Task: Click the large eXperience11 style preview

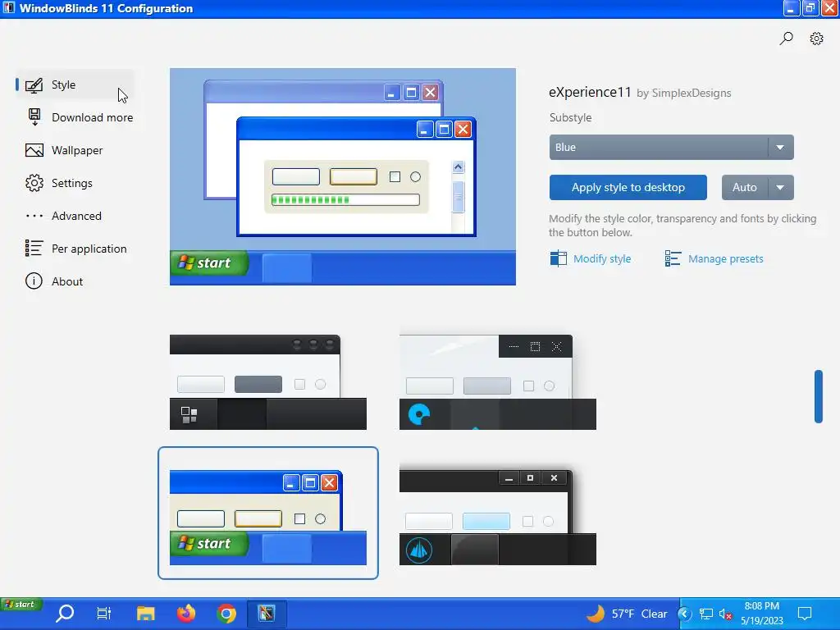Action: point(343,177)
